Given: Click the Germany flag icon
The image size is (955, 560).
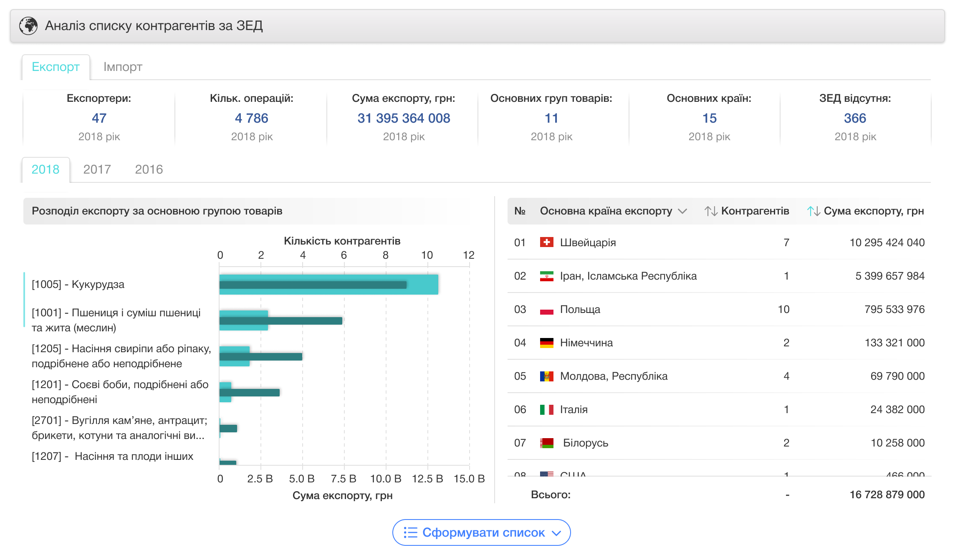Looking at the screenshot, I should click(546, 343).
